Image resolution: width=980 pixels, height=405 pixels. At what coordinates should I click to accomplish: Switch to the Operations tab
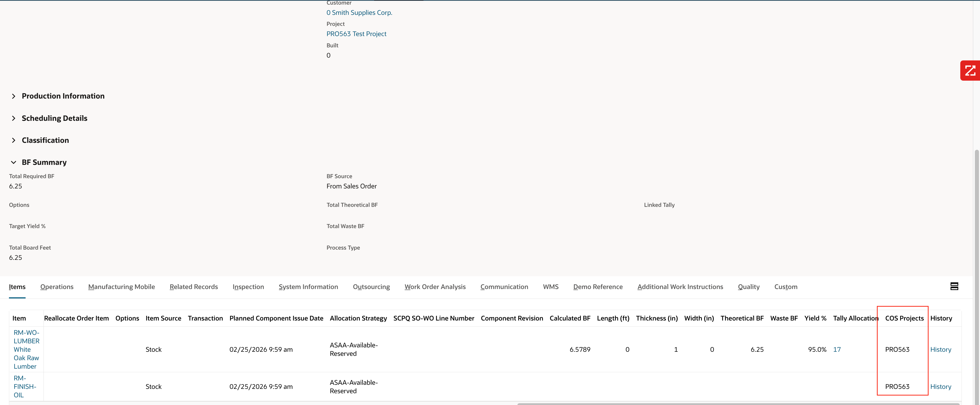(57, 287)
